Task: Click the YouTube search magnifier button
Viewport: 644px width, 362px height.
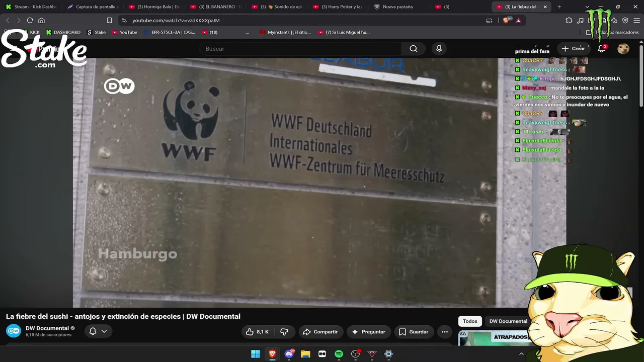Action: (414, 49)
